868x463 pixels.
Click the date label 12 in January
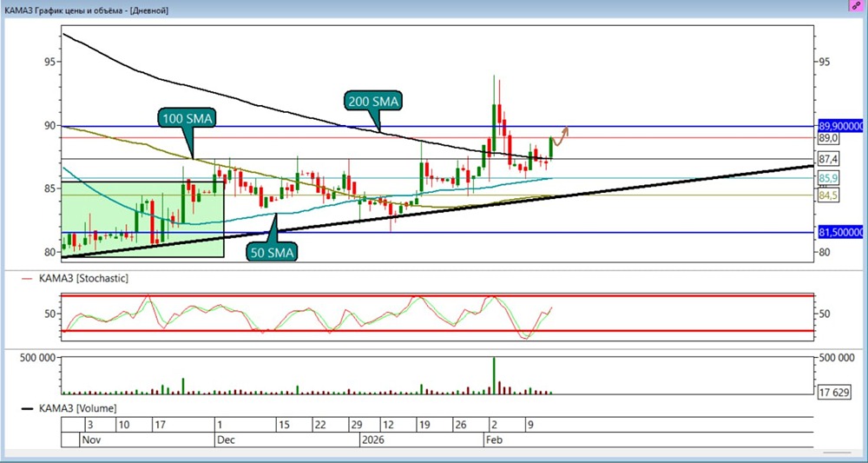coord(389,426)
